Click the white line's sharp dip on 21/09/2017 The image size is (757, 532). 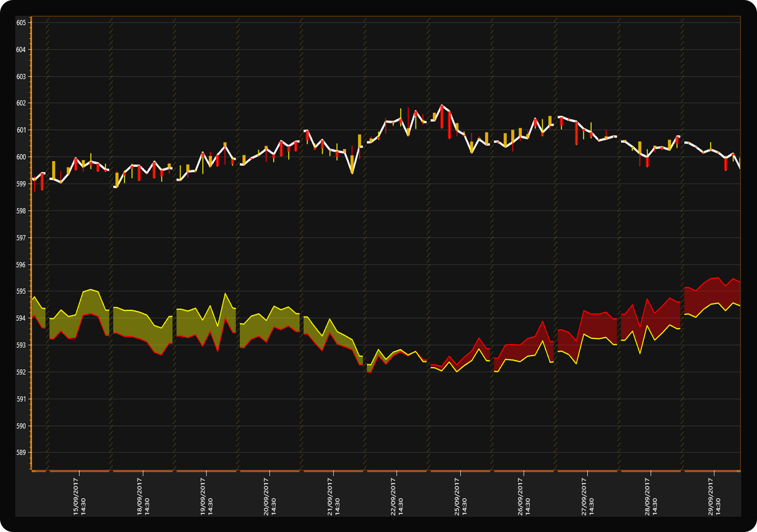coord(352,173)
